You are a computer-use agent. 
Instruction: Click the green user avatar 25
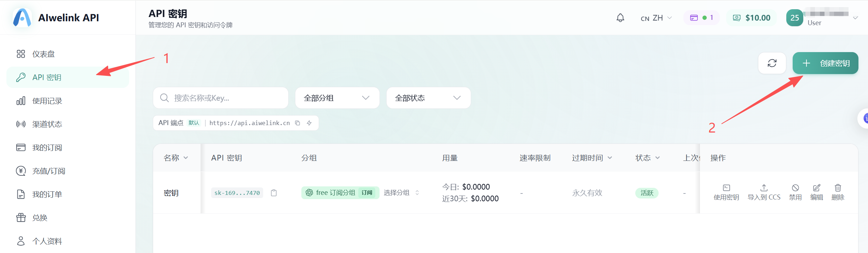[x=794, y=18]
